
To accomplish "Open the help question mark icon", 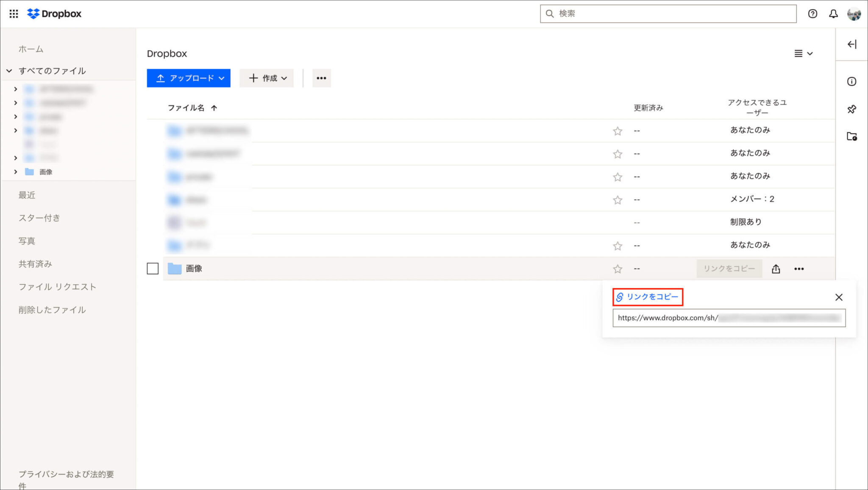I will [812, 14].
